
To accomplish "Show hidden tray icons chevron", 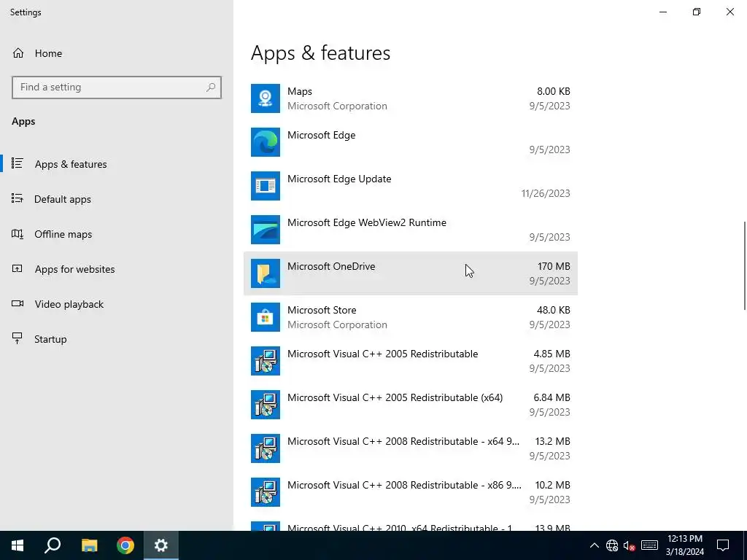I will point(594,545).
